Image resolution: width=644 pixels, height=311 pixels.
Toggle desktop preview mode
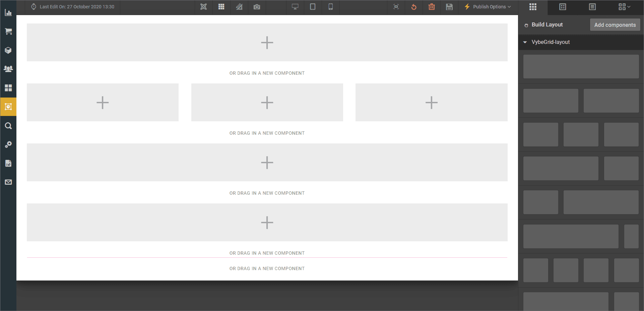click(x=295, y=7)
